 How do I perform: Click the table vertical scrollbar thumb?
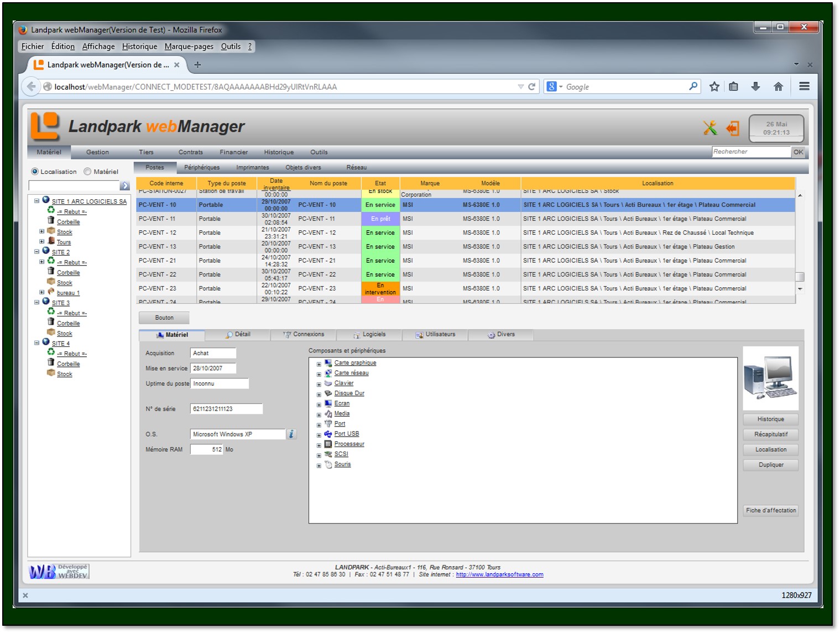800,277
